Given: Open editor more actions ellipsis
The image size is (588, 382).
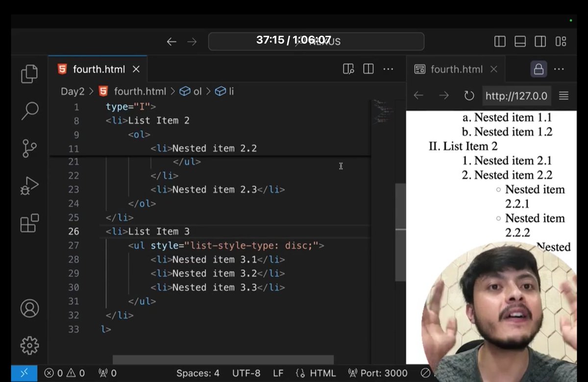Looking at the screenshot, I should coord(389,69).
